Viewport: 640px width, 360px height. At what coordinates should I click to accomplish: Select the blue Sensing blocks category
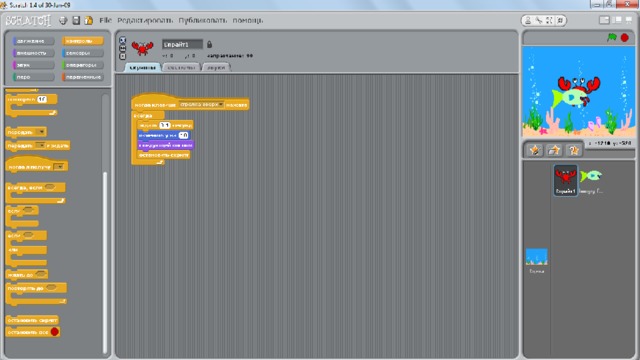(82, 53)
